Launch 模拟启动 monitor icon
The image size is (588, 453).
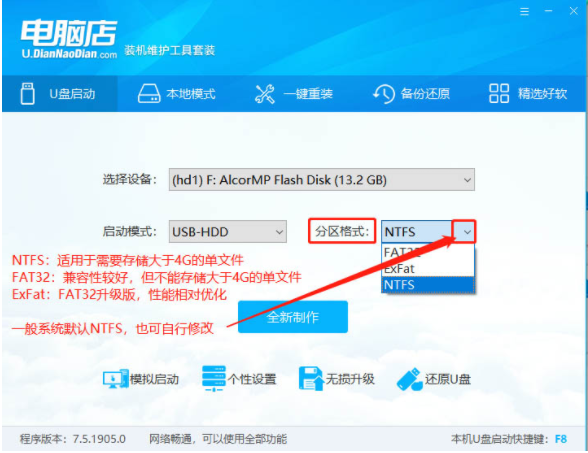115,379
